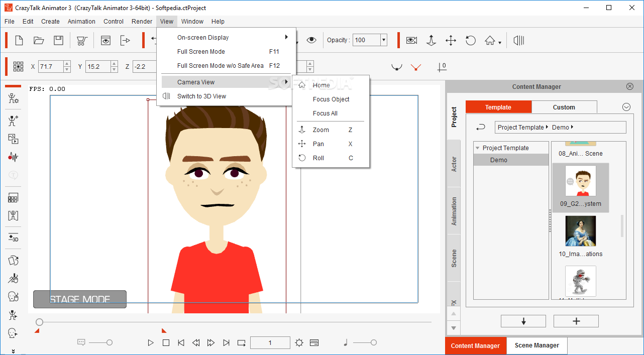The width and height of the screenshot is (644, 355).
Task: Click the grid align icon beside X field
Action: coord(19,66)
